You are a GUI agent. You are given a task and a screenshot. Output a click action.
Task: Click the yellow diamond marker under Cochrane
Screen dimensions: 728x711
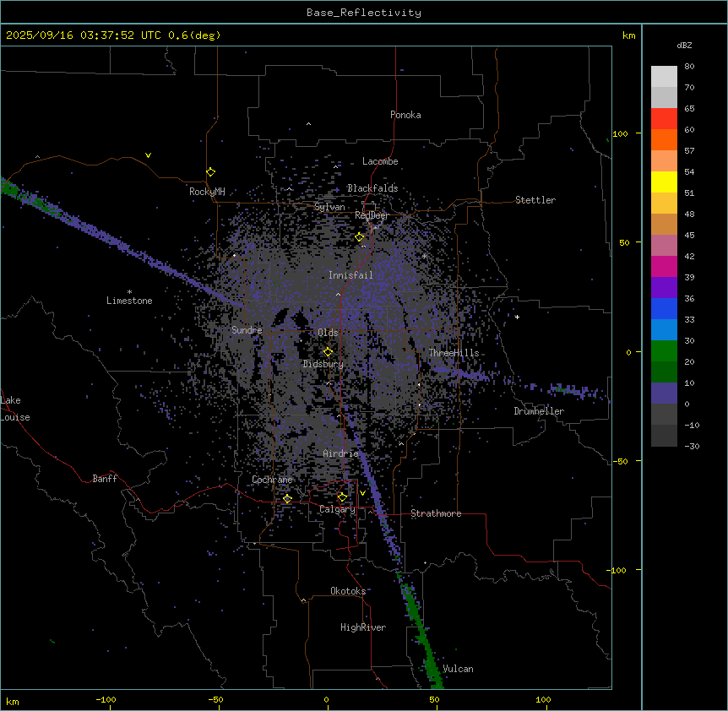click(287, 499)
